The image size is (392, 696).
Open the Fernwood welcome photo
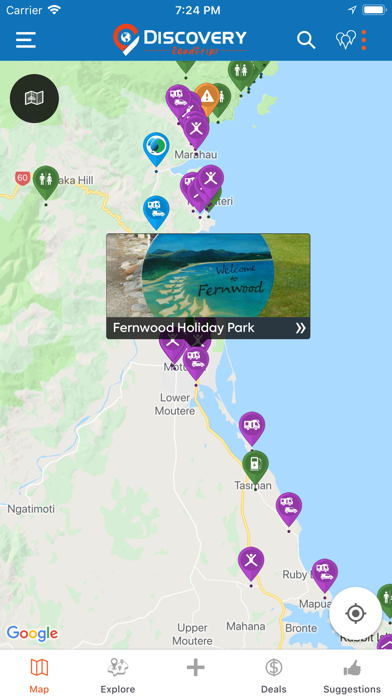pos(208,276)
